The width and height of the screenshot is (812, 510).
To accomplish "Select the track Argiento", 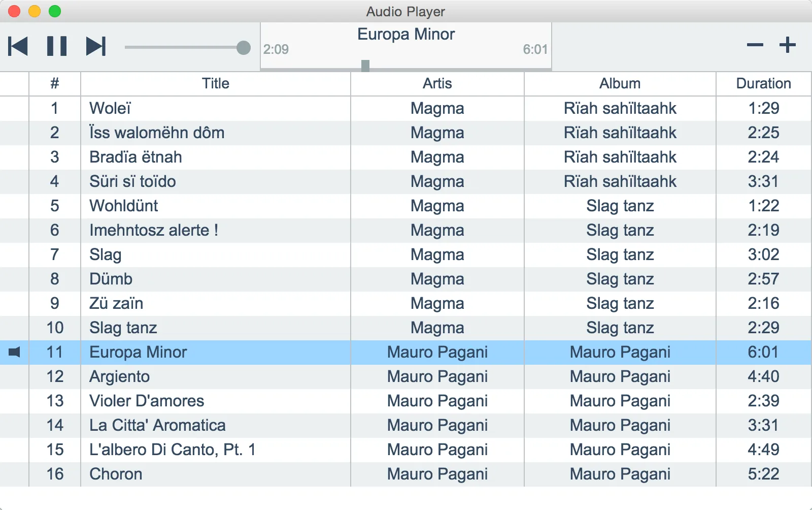I will (120, 376).
